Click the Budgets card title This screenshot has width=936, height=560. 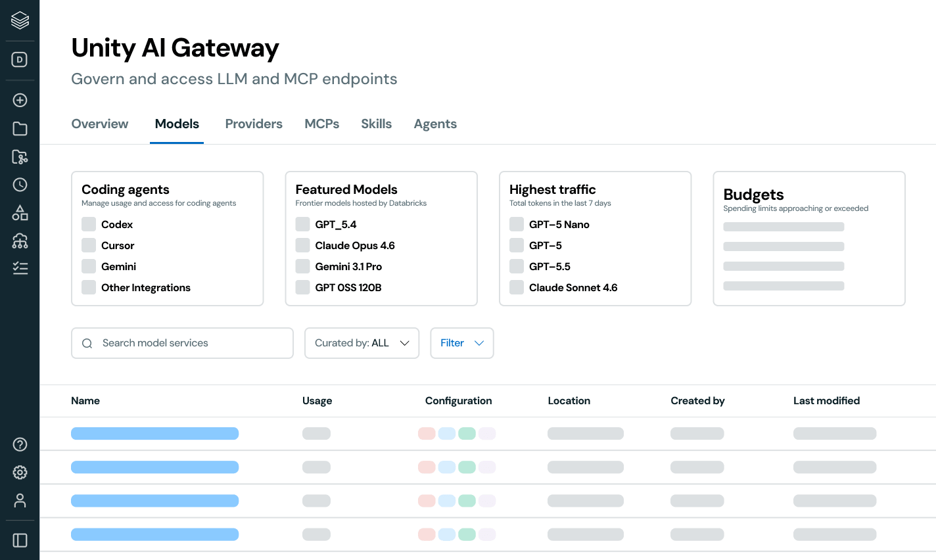(x=753, y=195)
